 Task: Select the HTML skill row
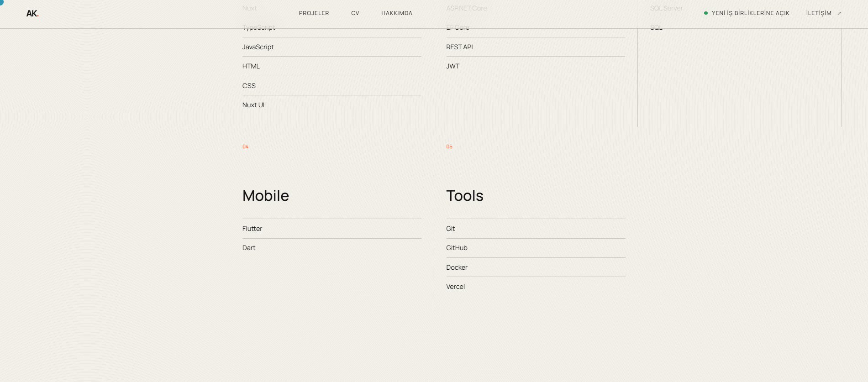pyautogui.click(x=331, y=66)
